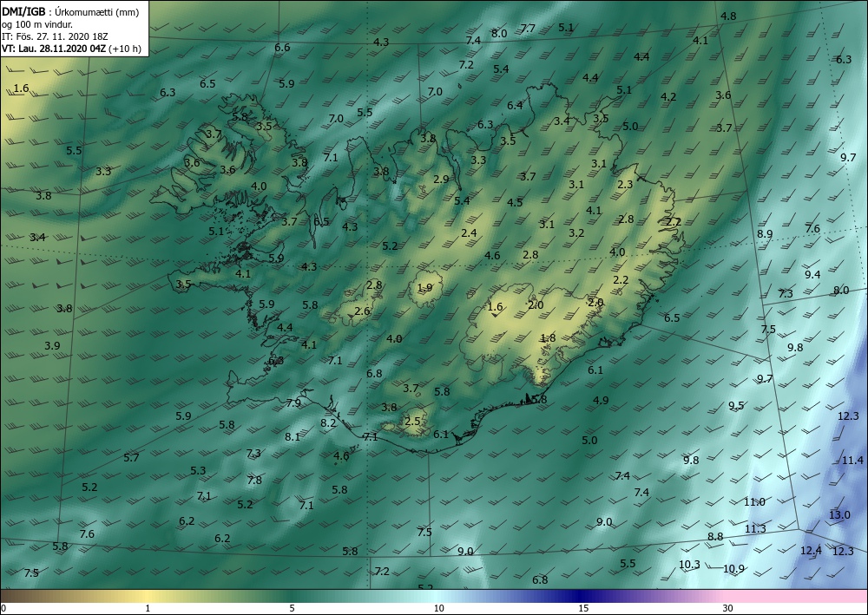The height and width of the screenshot is (615, 868).
Task: Click the '11.0' map value
Action: (x=754, y=502)
